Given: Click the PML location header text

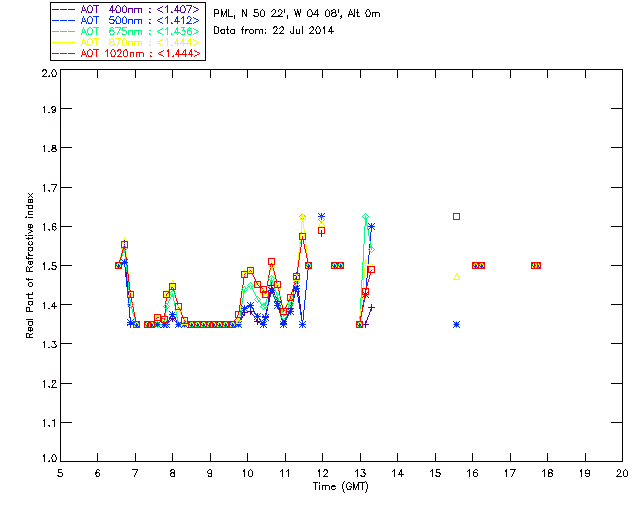Looking at the screenshot, I should coord(297,14).
